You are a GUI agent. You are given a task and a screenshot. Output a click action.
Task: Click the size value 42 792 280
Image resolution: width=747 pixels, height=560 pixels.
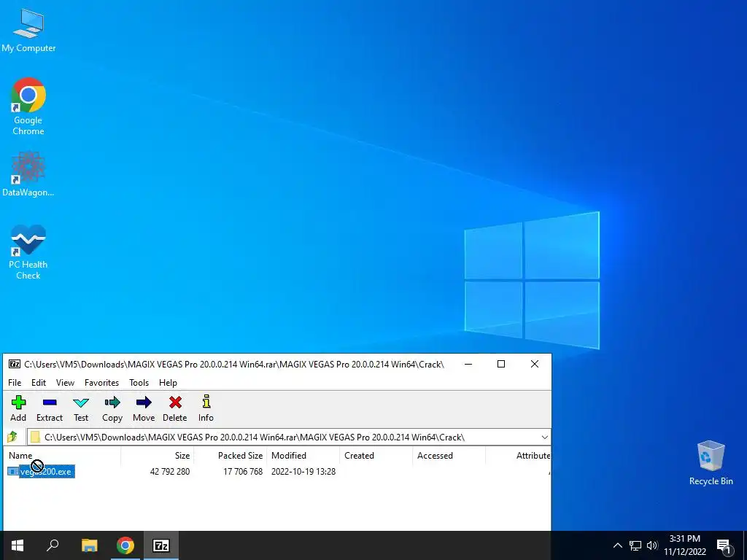tap(169, 472)
